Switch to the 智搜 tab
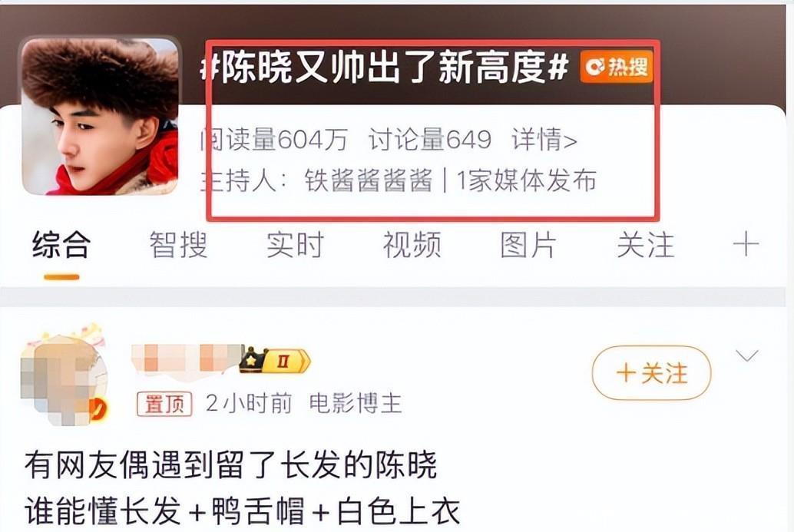 point(178,246)
